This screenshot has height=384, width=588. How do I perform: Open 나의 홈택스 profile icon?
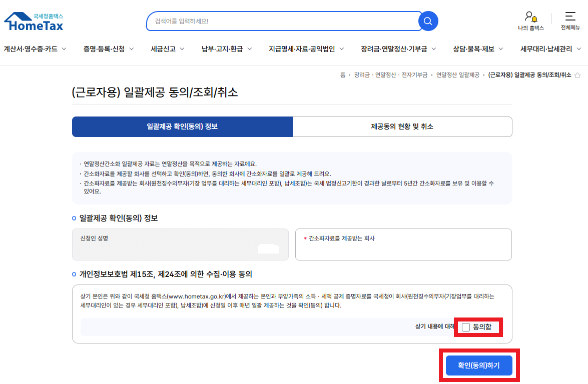[528, 16]
